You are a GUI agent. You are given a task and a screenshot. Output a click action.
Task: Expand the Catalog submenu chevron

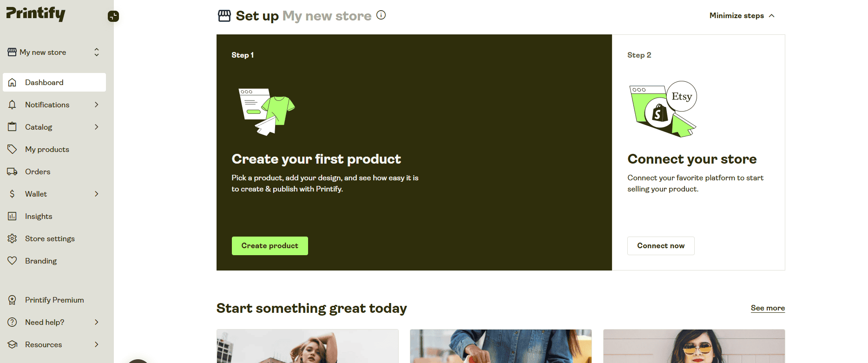[97, 127]
